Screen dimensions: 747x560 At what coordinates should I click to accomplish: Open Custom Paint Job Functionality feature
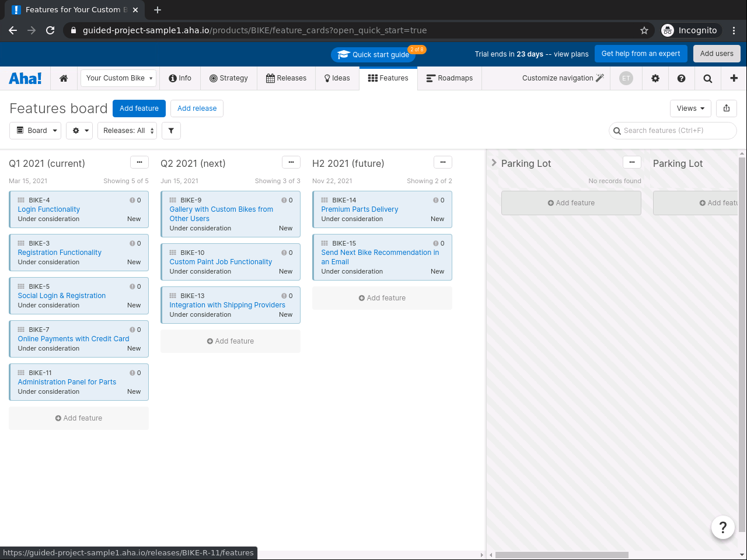point(221,262)
